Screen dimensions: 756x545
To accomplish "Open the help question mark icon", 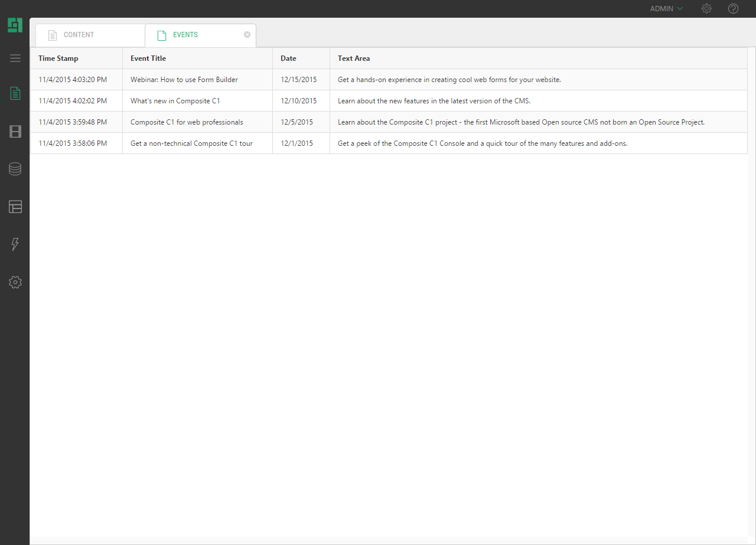I will (733, 9).
